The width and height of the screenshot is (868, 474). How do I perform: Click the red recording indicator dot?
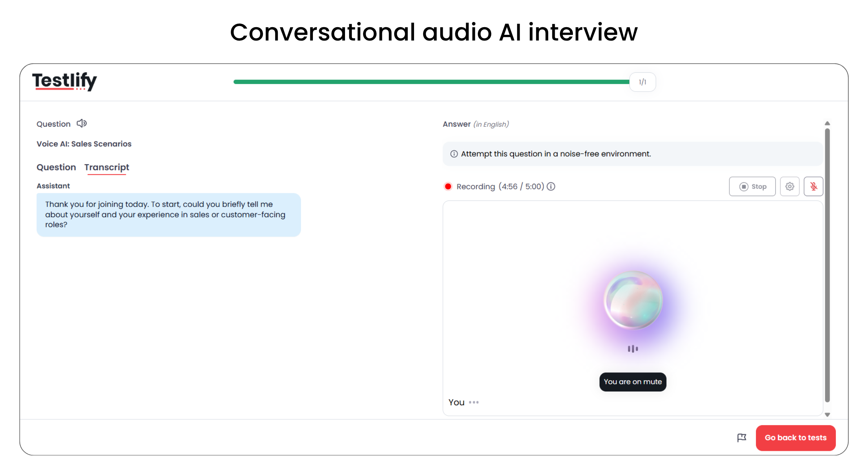(x=448, y=186)
